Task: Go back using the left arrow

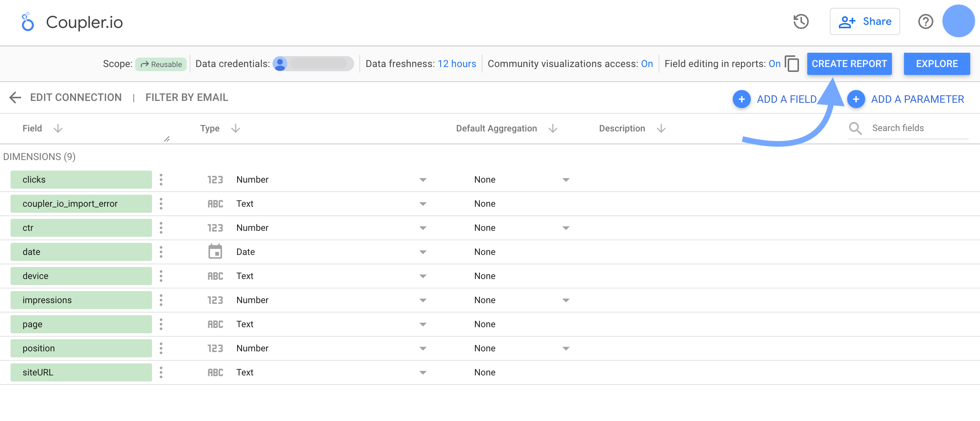Action: tap(15, 98)
